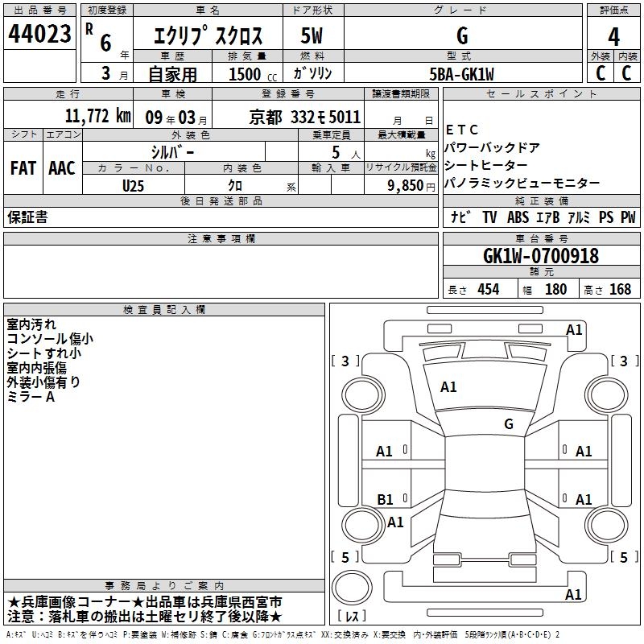Screen dimensions: 644x644
Task: Click the overall grade score 4
Action: click(613, 37)
